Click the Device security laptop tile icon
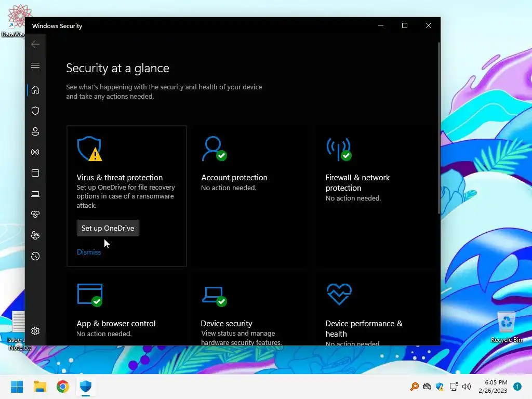 tap(215, 297)
